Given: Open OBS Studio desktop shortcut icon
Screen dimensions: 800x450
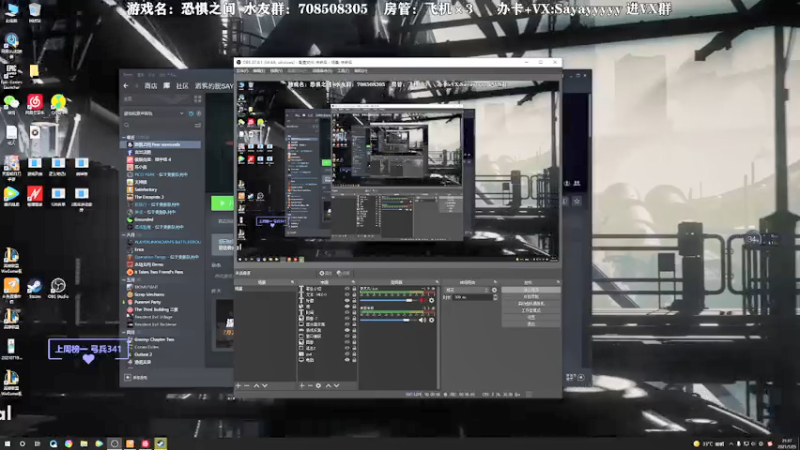Looking at the screenshot, I should [x=58, y=288].
